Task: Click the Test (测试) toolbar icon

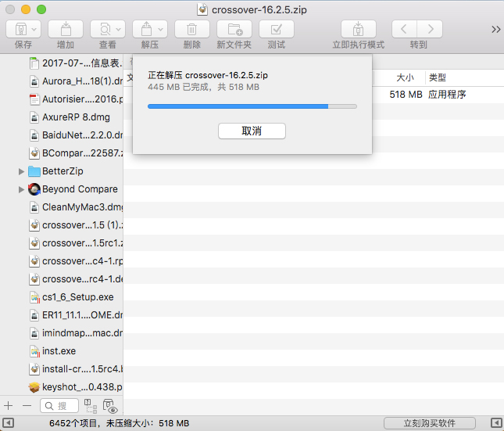Action: coord(277,30)
